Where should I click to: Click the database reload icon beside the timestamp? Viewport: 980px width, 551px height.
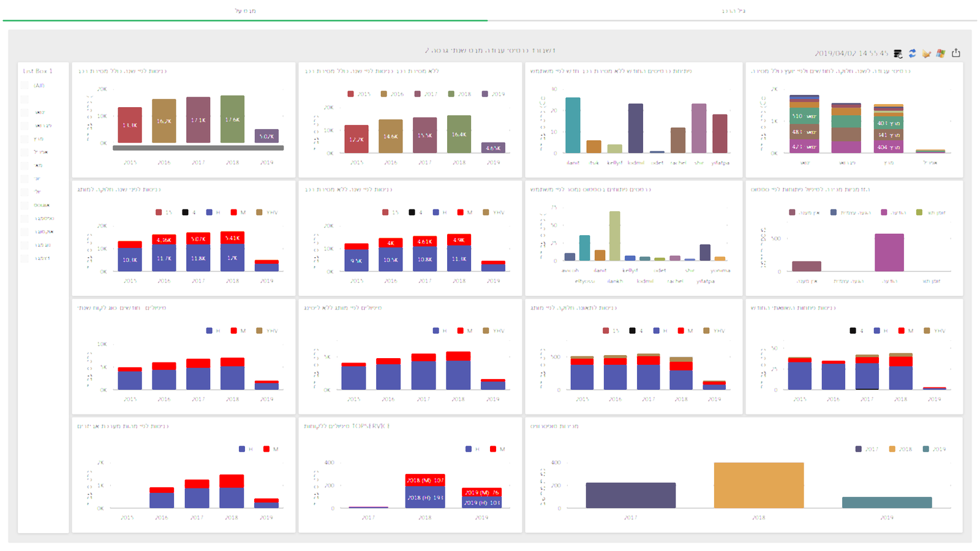coord(898,54)
